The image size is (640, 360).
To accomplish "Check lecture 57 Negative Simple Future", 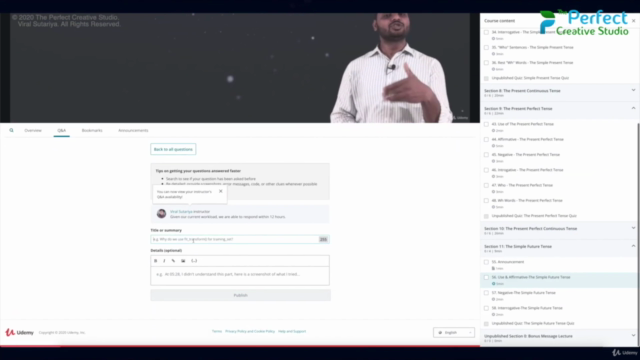I will pyautogui.click(x=486, y=293).
